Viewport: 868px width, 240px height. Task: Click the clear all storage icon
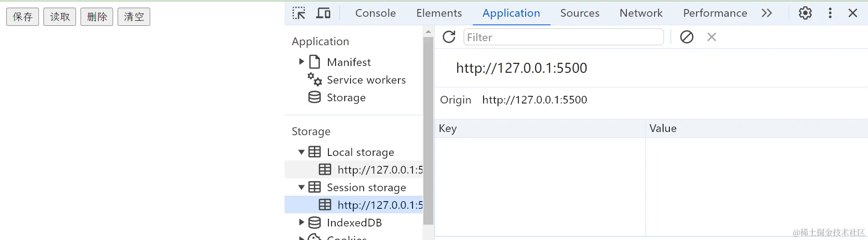687,37
